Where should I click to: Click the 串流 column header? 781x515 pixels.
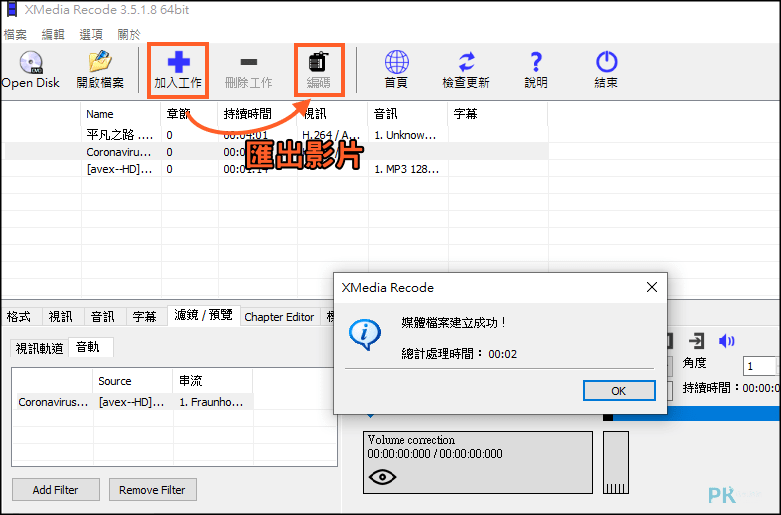pyautogui.click(x=212, y=381)
